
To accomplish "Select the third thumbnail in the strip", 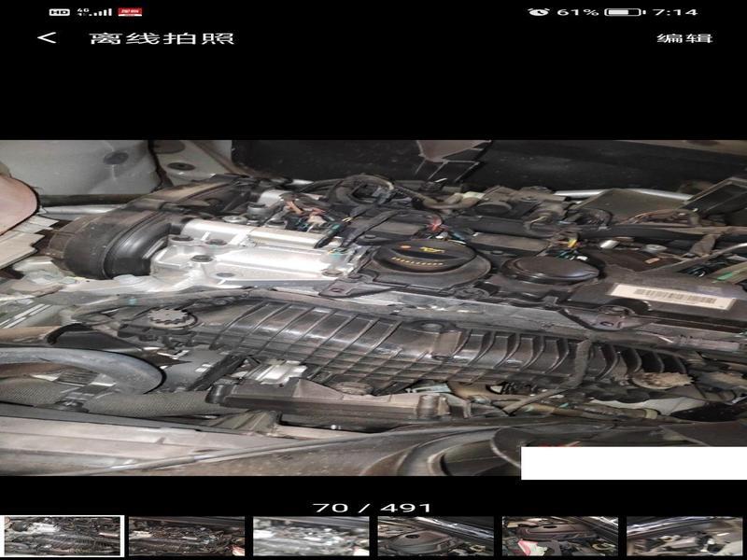I will click(x=311, y=537).
